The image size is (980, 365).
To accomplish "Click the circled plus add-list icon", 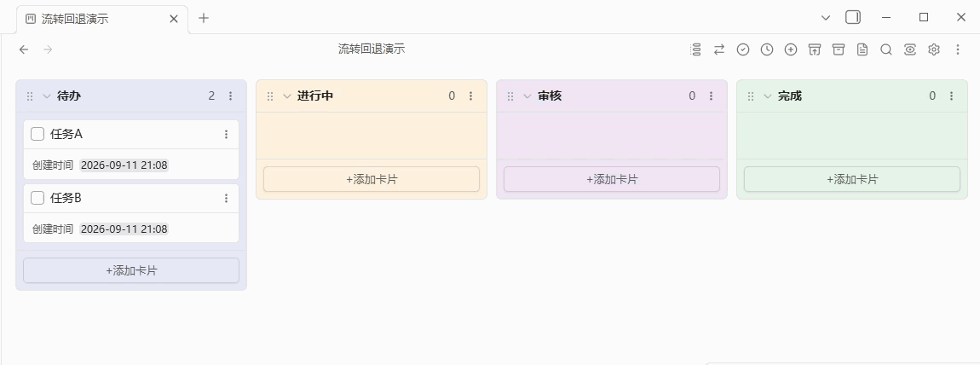I will (x=791, y=49).
